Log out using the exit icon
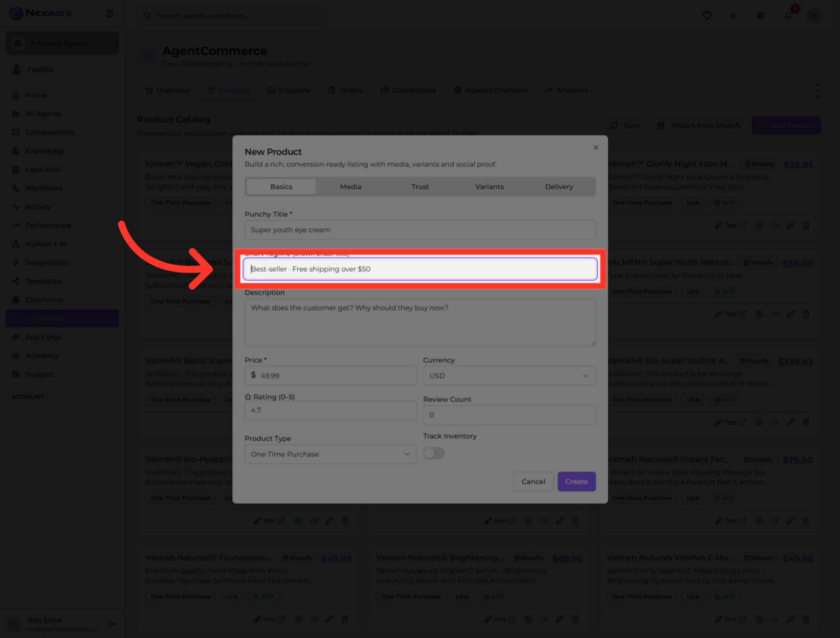 point(112,624)
